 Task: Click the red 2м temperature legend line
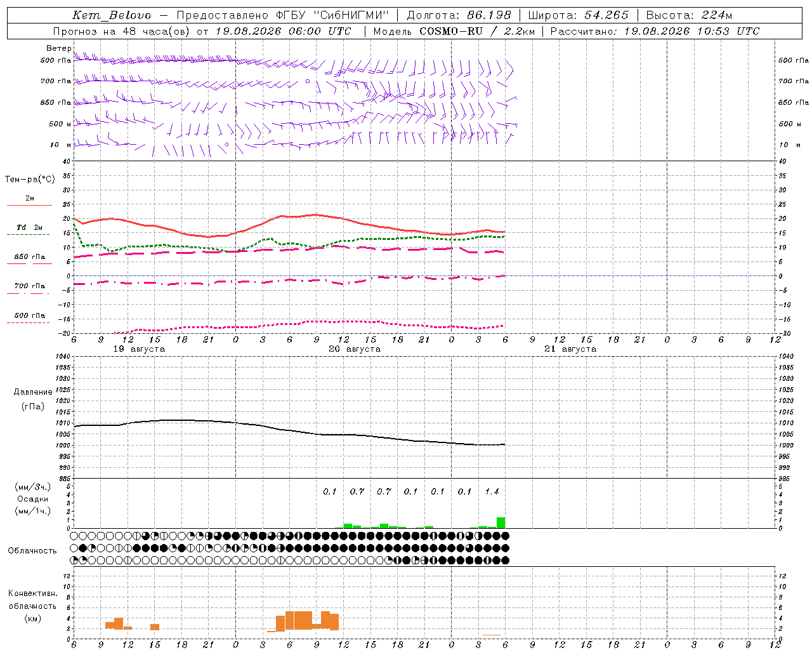click(x=29, y=205)
